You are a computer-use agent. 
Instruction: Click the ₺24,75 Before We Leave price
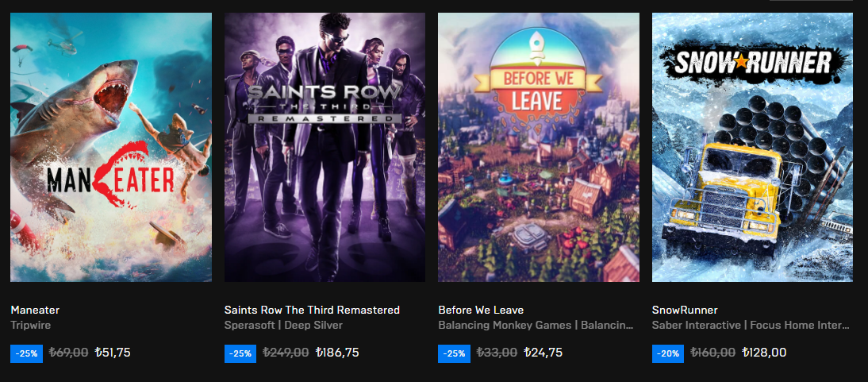point(543,353)
